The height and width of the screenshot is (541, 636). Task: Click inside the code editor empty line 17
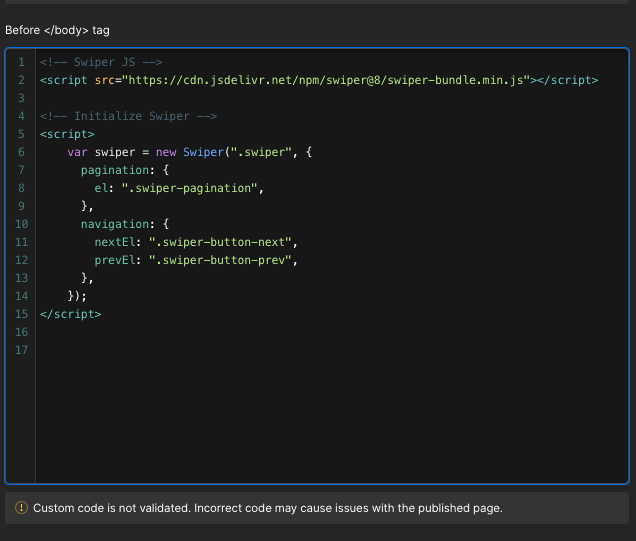332,350
